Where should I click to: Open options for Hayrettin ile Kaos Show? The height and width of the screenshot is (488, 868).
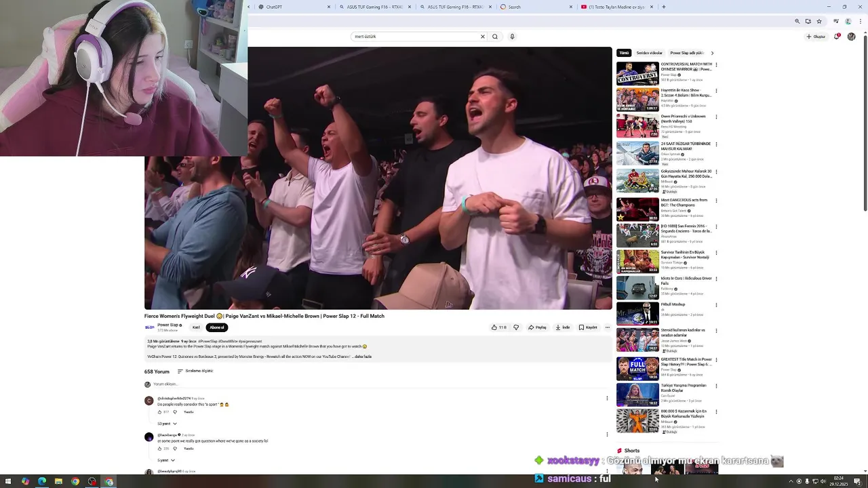(716, 91)
